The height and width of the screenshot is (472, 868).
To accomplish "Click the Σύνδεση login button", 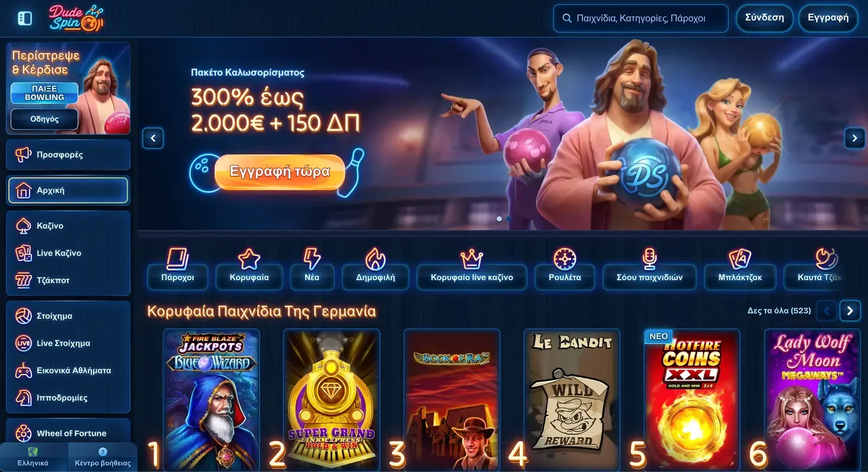I will [x=764, y=18].
